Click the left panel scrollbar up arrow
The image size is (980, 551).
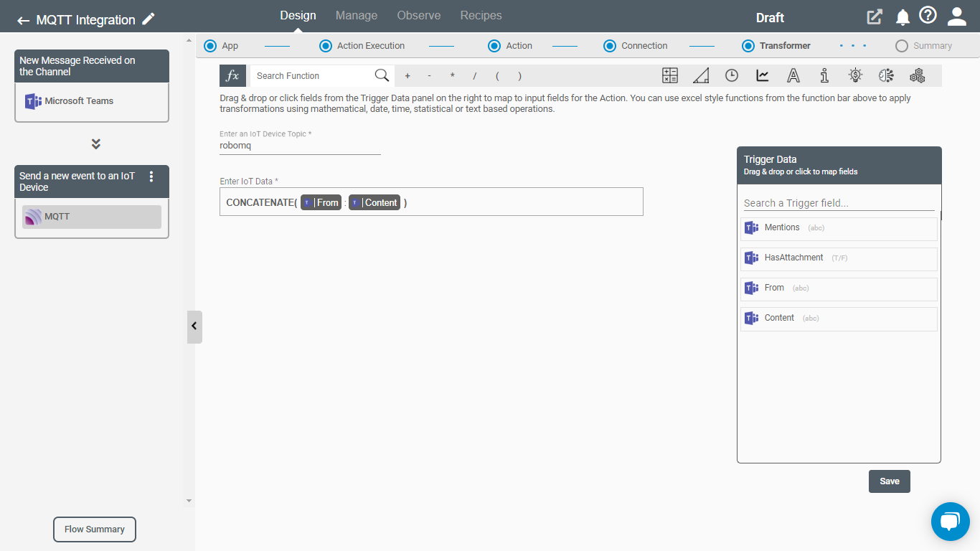[x=189, y=40]
